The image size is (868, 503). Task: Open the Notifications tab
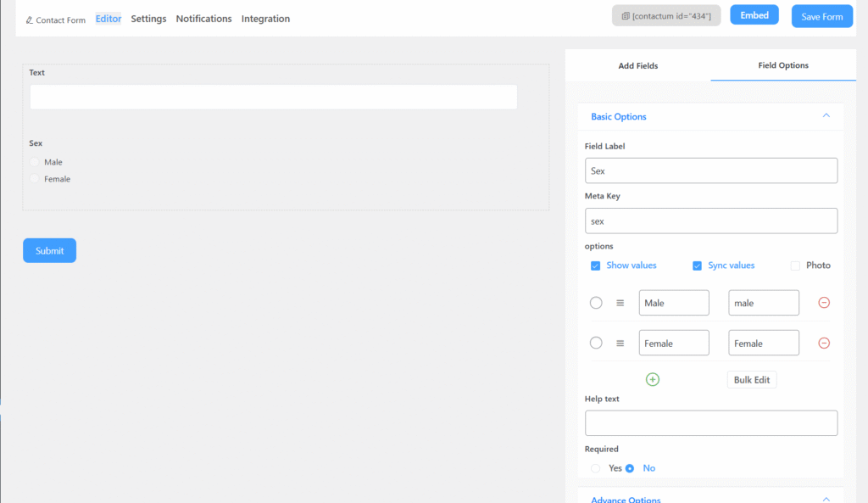203,19
